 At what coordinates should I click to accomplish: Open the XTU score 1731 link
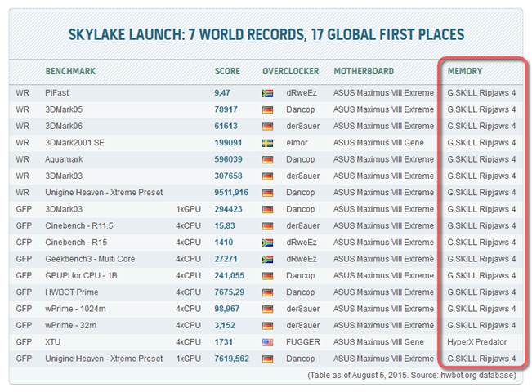pyautogui.click(x=223, y=342)
